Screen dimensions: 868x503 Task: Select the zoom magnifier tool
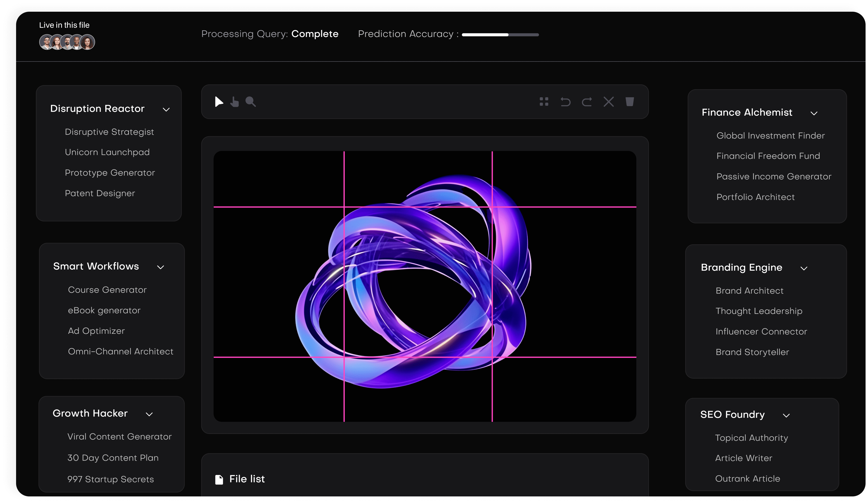[251, 102]
